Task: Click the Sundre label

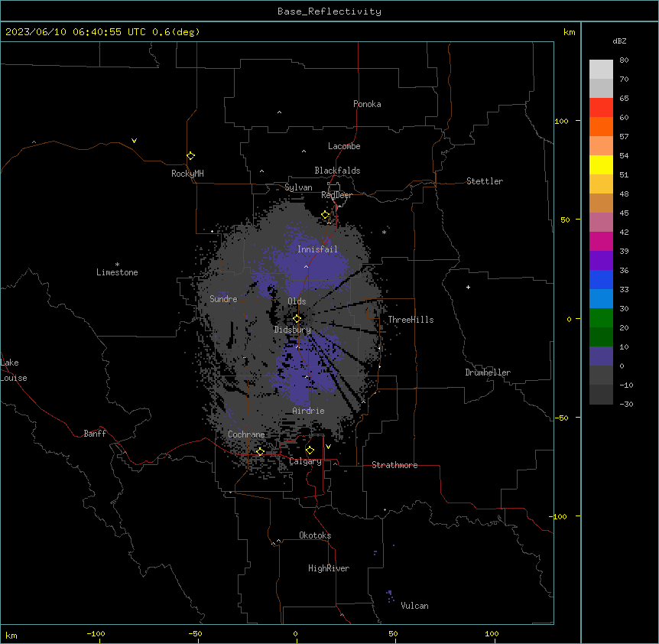Action: (x=223, y=299)
